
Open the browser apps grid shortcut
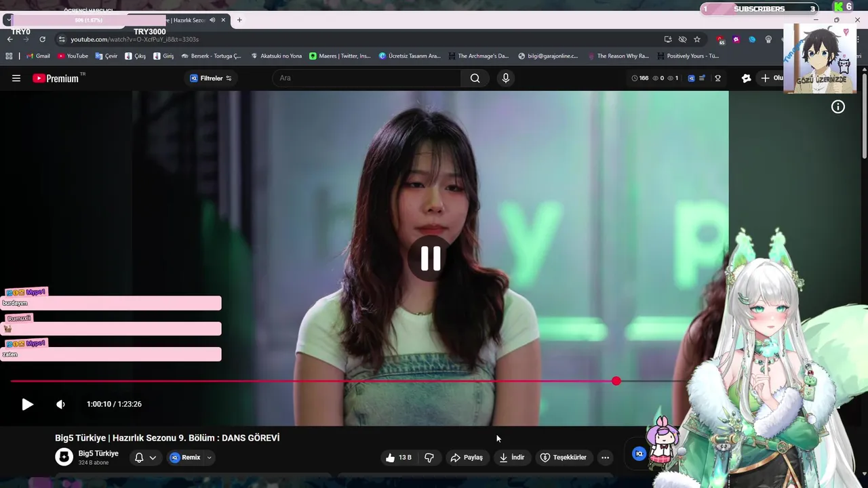[x=9, y=56]
